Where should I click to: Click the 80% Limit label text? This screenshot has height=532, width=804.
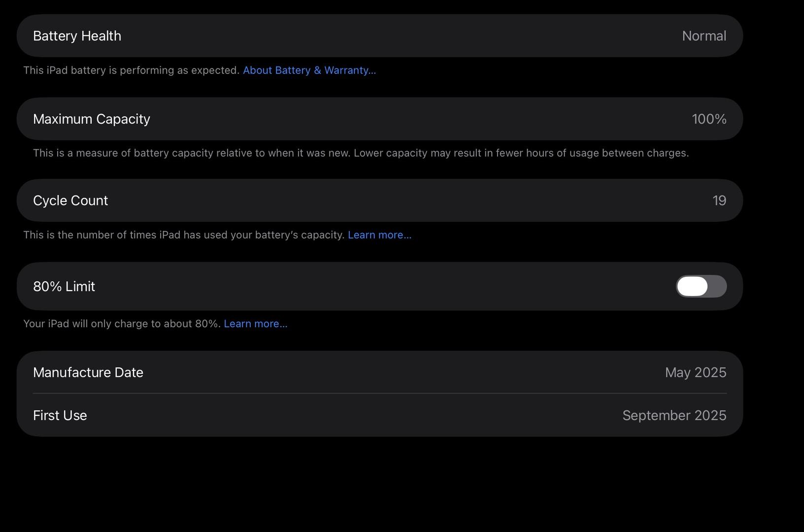[64, 286]
